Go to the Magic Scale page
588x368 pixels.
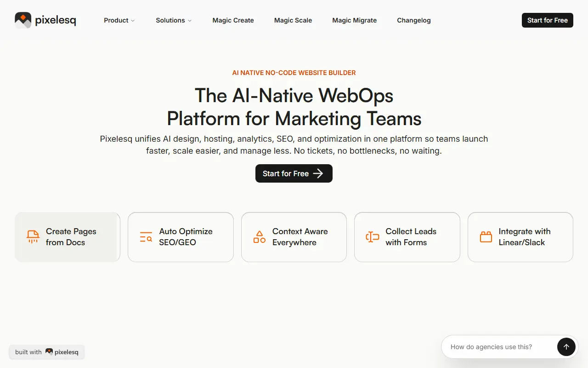pos(293,20)
